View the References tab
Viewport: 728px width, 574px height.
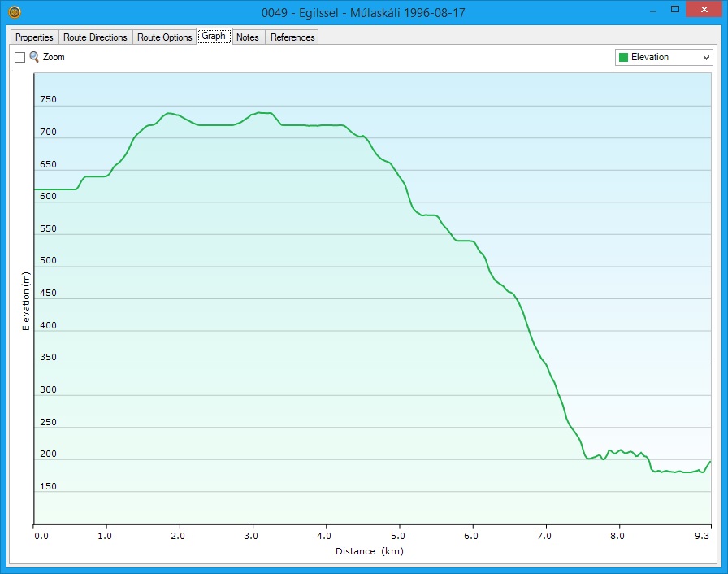(x=292, y=37)
